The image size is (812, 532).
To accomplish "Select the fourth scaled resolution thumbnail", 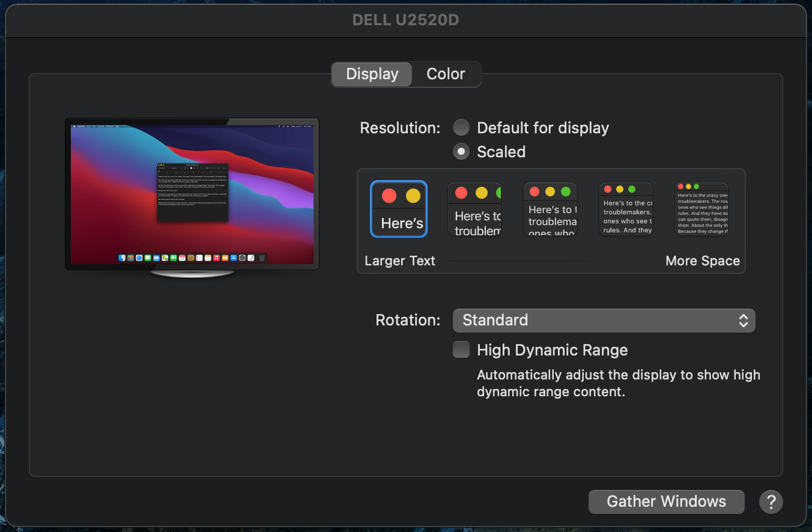I will point(626,209).
